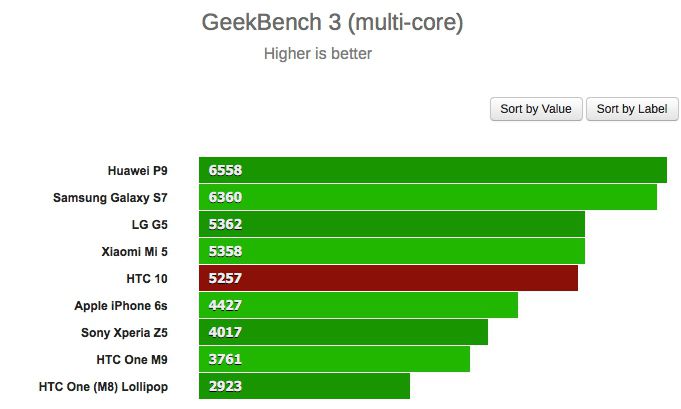
Task: Select the Xiaomi Mi 5 axis label
Action: click(141, 251)
